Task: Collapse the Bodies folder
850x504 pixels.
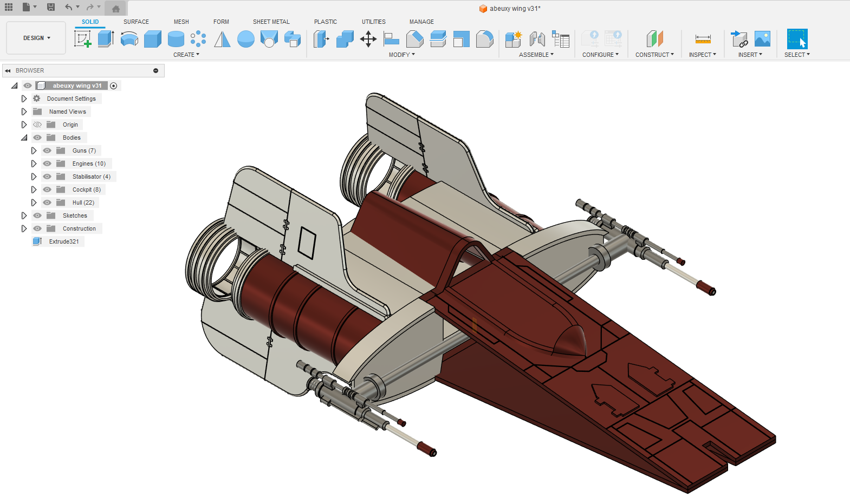Action: pyautogui.click(x=24, y=138)
